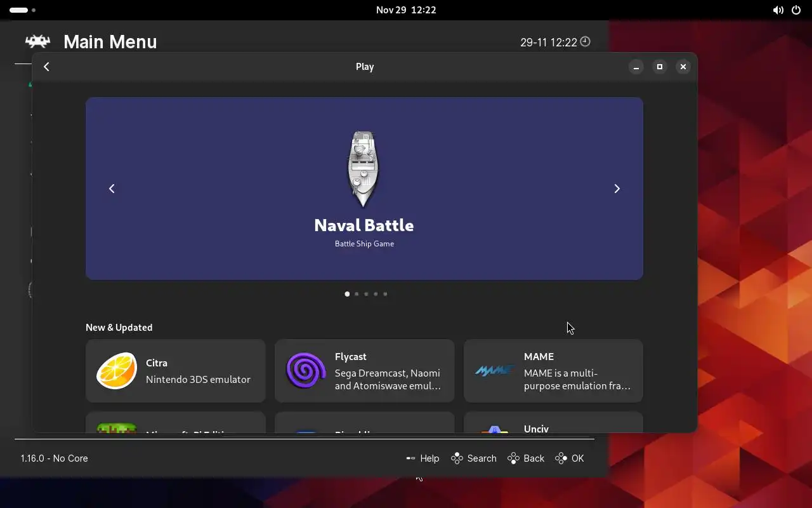The width and height of the screenshot is (812, 508).
Task: Click the '29-11 12:22' RetroArch timestamp
Action: 549,43
